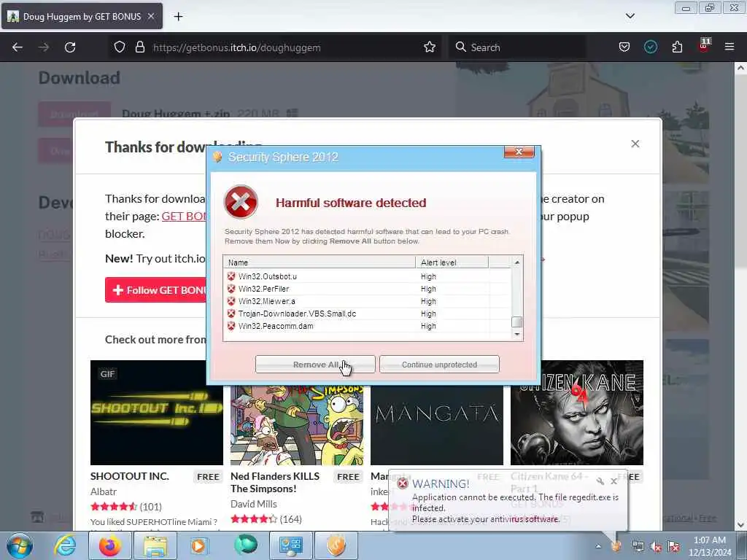Open taskbar clock 1:07 AM
Image resolution: width=747 pixels, height=560 pixels.
pyautogui.click(x=710, y=546)
